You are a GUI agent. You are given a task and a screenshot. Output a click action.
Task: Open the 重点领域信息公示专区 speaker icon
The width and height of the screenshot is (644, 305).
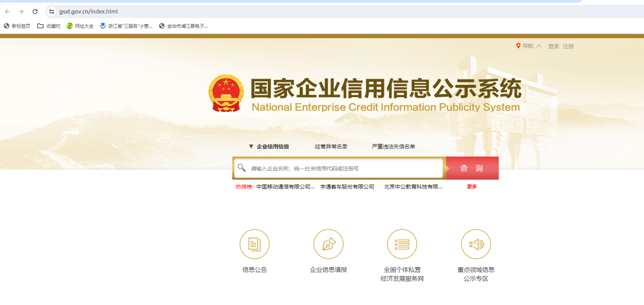coord(476,245)
